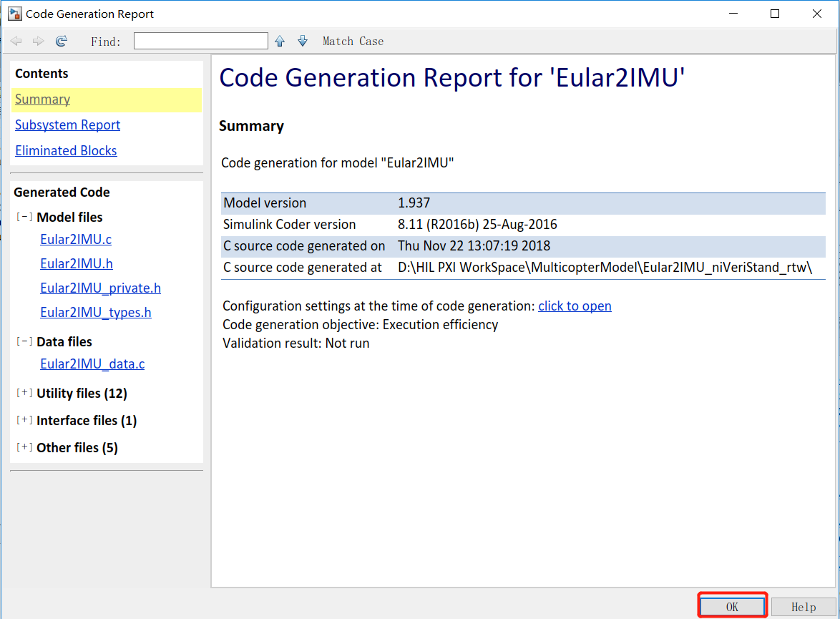The width and height of the screenshot is (840, 619).
Task: Open the Eular2IMU.h header file
Action: coord(77,263)
